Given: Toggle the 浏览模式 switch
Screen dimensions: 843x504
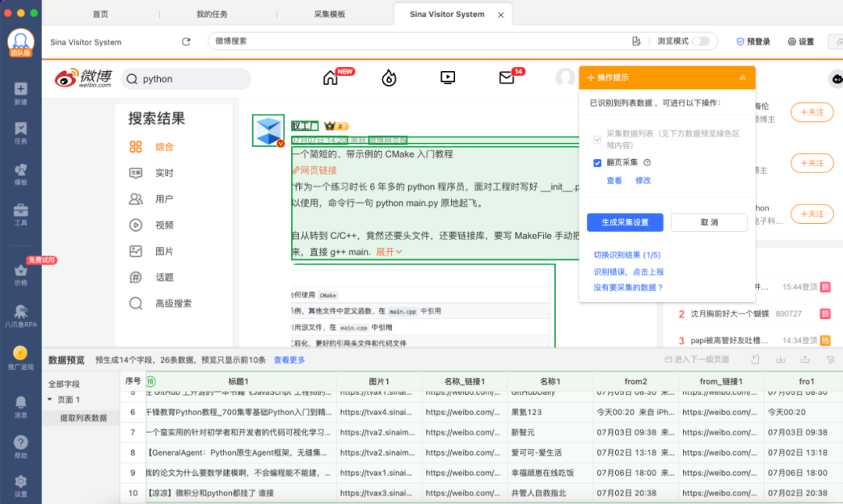Looking at the screenshot, I should click(x=700, y=41).
